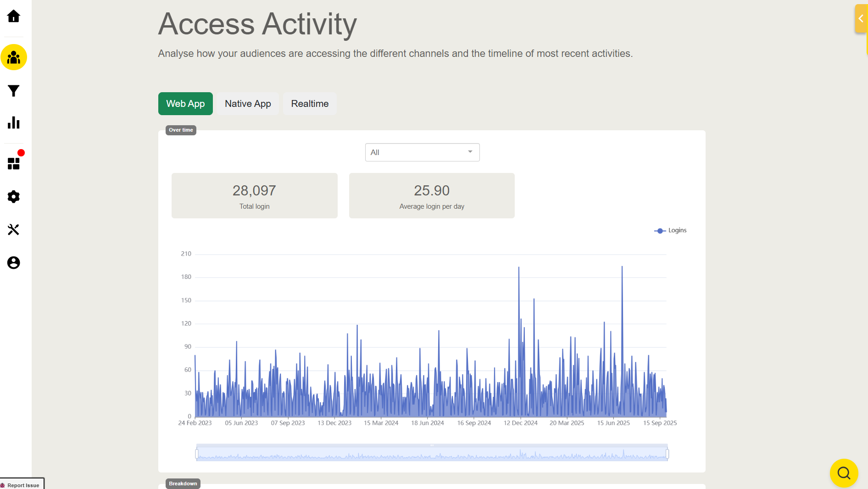Click the Total login stat card
The height and width of the screenshot is (489, 868).
point(255,195)
